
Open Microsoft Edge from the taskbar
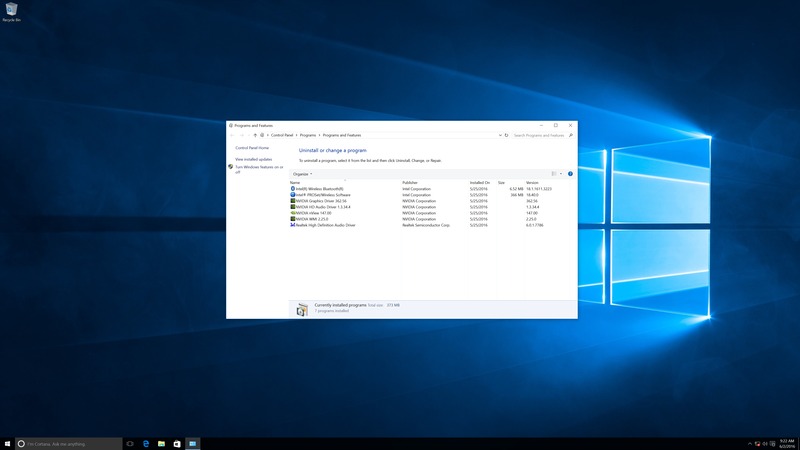pyautogui.click(x=145, y=443)
